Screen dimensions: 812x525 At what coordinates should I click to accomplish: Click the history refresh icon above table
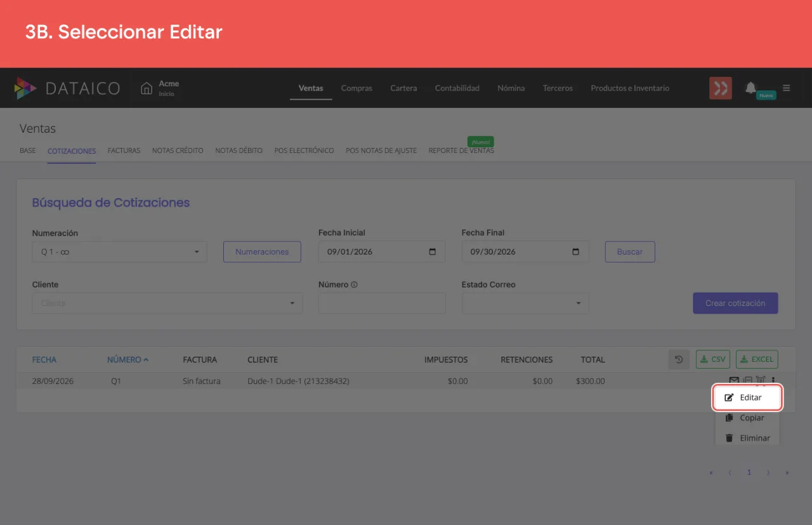[x=679, y=359]
